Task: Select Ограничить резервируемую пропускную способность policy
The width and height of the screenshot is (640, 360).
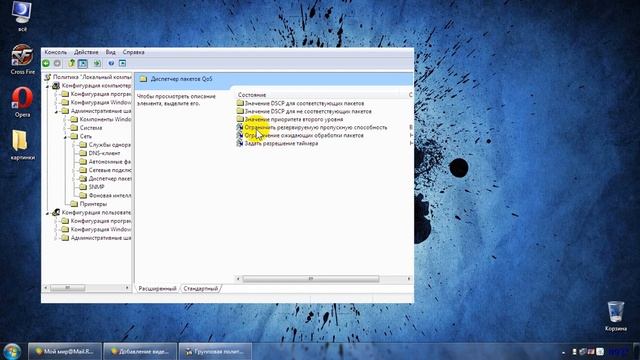Action: [x=316, y=127]
